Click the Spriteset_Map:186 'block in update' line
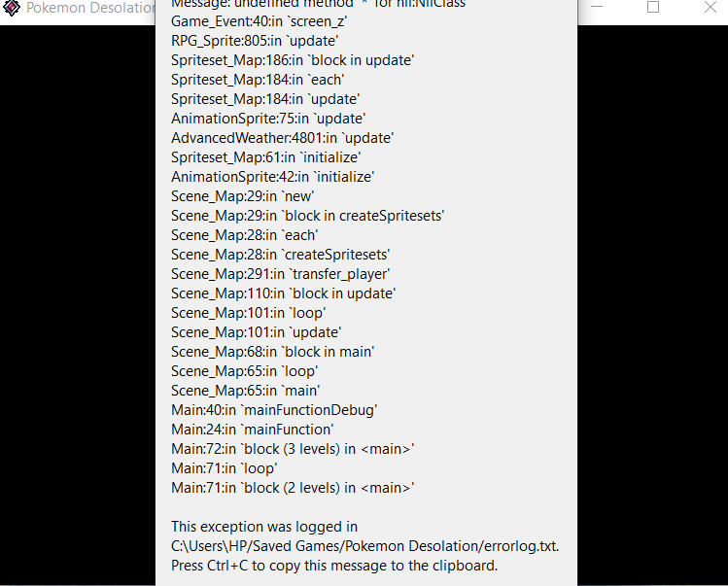This screenshot has height=586, width=728. (x=293, y=60)
